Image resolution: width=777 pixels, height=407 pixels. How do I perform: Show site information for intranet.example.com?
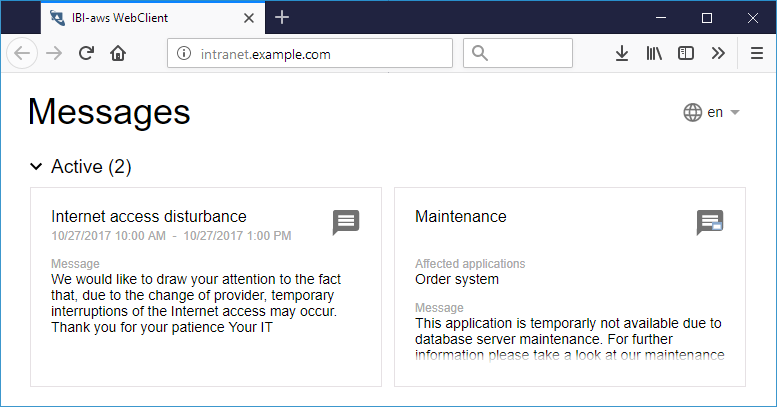[x=183, y=55]
